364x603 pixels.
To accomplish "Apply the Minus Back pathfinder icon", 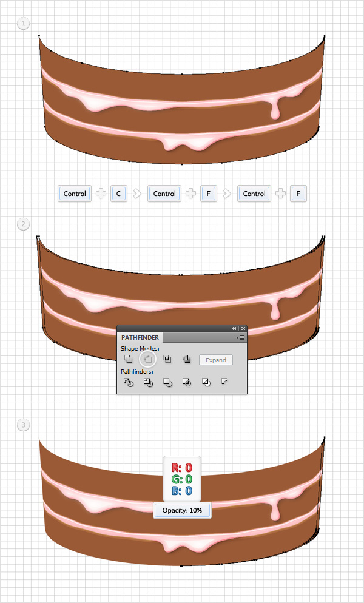I will 224,381.
